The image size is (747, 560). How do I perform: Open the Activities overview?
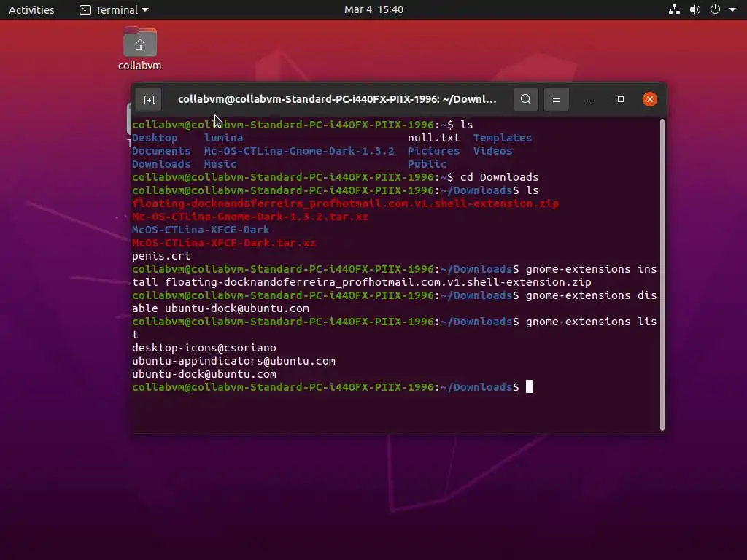[x=31, y=9]
